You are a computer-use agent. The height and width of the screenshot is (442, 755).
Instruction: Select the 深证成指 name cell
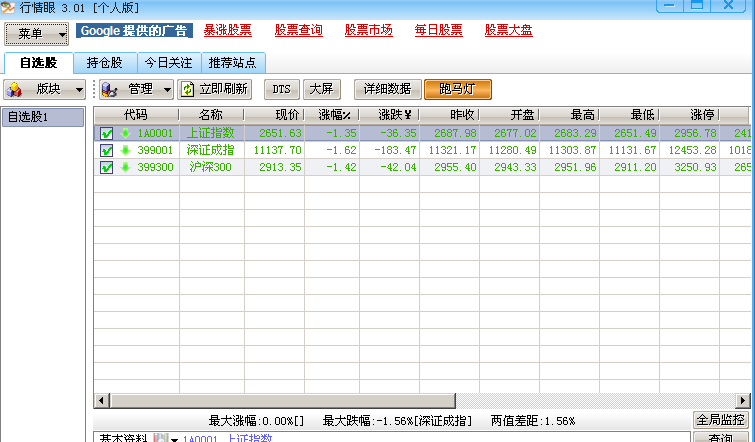pyautogui.click(x=210, y=151)
